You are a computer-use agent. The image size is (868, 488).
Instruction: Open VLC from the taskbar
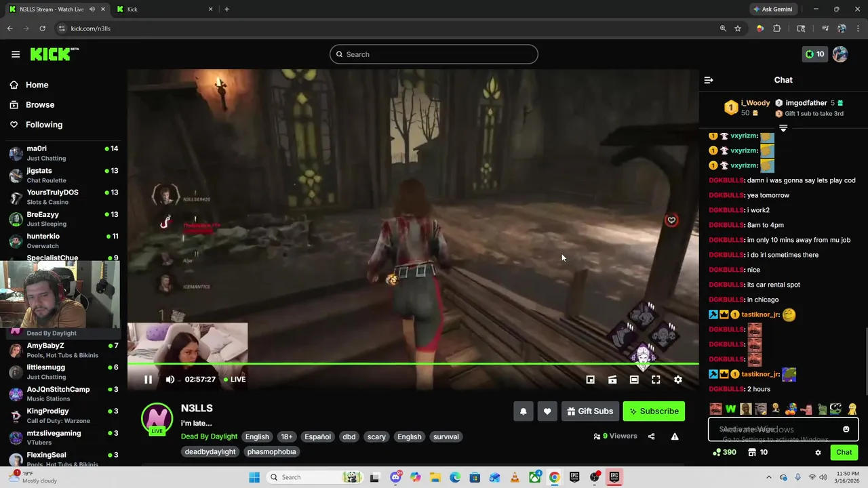(x=514, y=477)
